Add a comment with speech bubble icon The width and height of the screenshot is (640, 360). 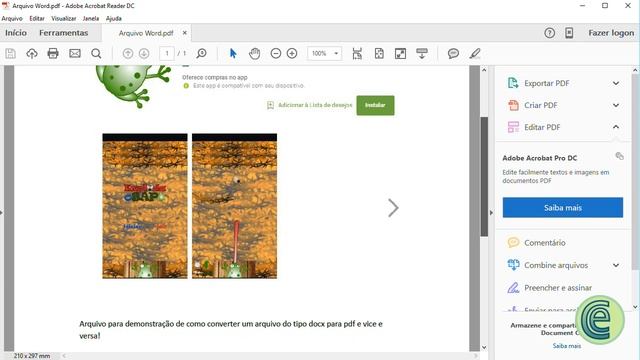(453, 53)
